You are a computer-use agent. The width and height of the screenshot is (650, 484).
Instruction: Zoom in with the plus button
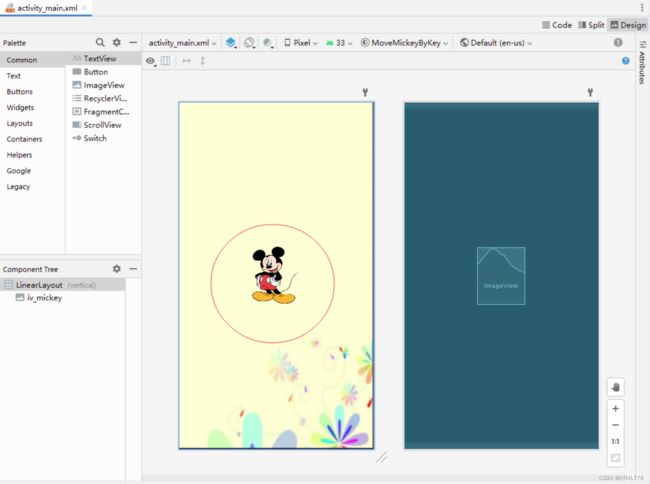click(x=616, y=409)
